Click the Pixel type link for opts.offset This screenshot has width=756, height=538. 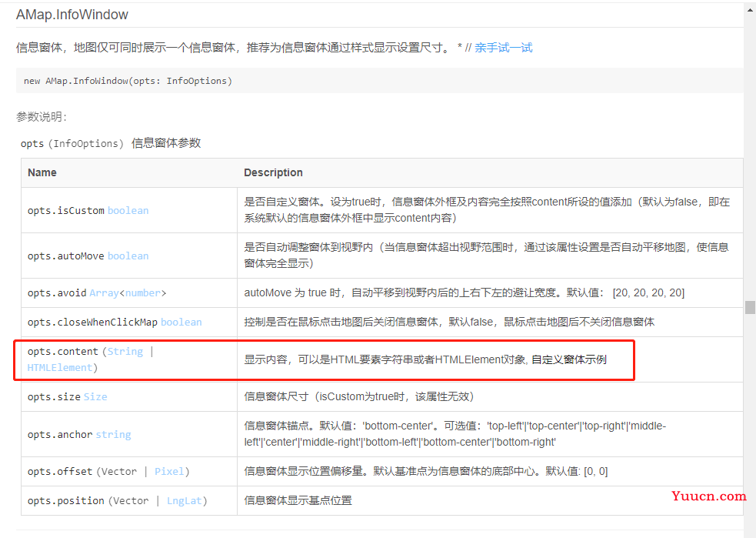pyautogui.click(x=169, y=471)
